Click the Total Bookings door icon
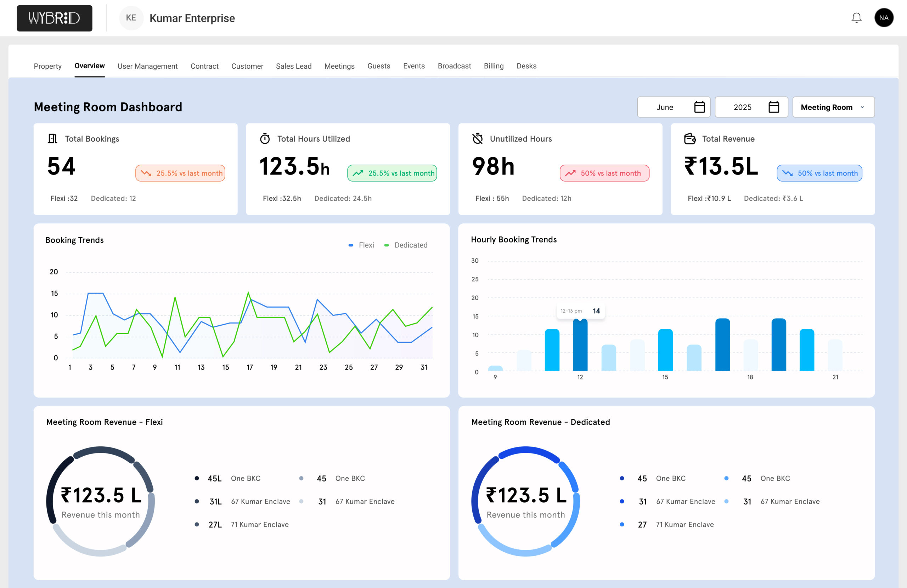 [x=52, y=139]
